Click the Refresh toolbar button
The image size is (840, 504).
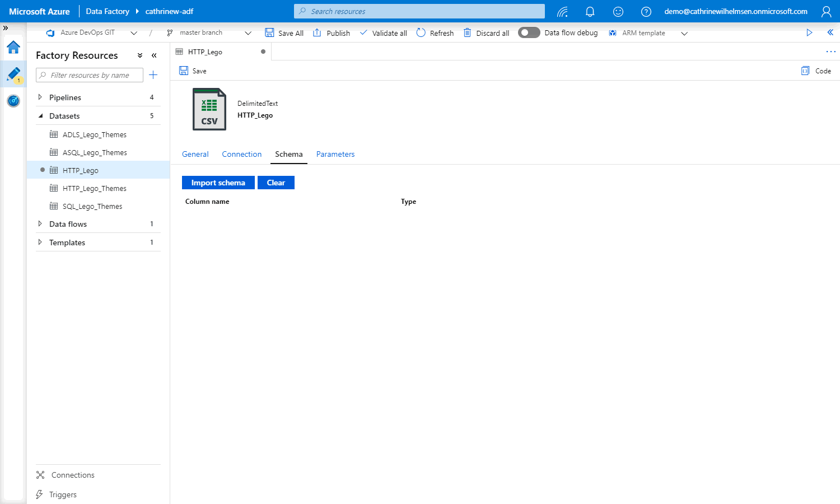[435, 33]
